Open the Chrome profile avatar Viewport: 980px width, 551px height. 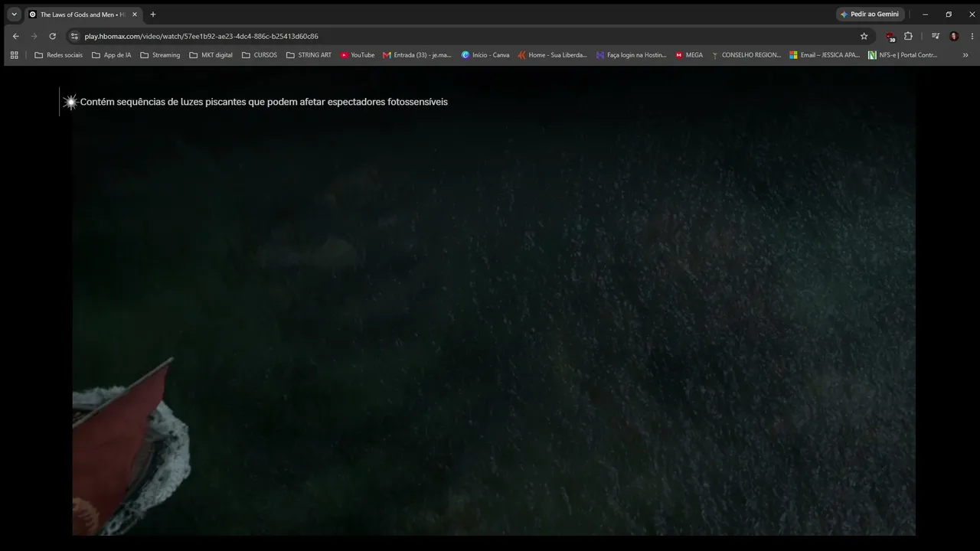954,36
